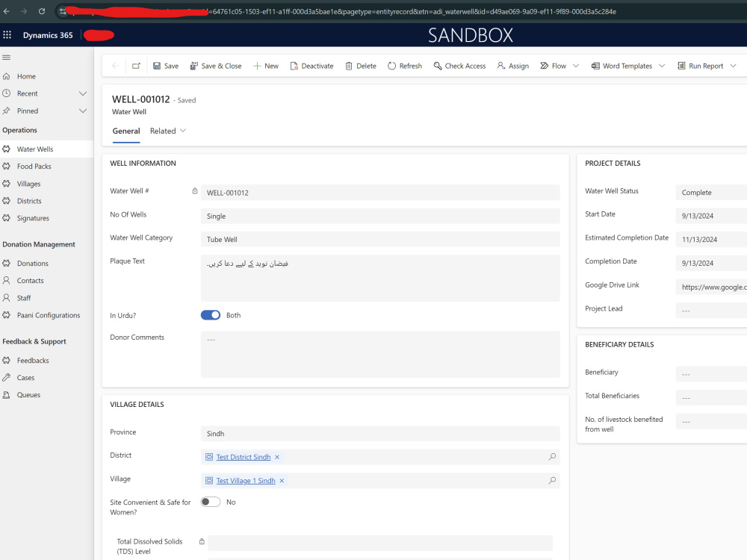Viewport: 747px width, 560px height.
Task: Open Districts in the sidebar
Action: 46,201
